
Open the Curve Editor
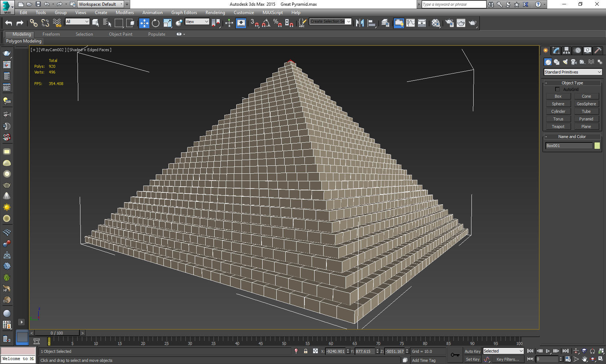point(410,23)
